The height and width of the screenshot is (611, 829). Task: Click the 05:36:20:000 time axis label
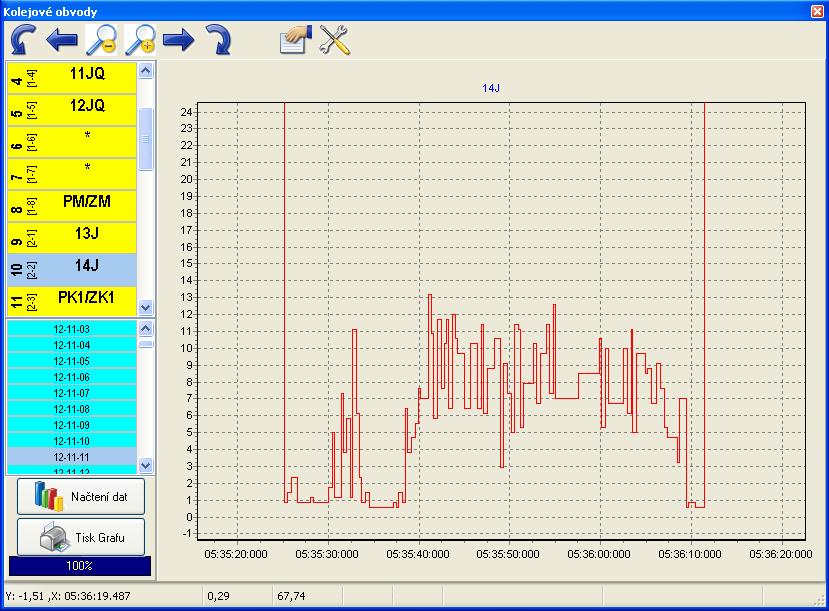click(781, 554)
